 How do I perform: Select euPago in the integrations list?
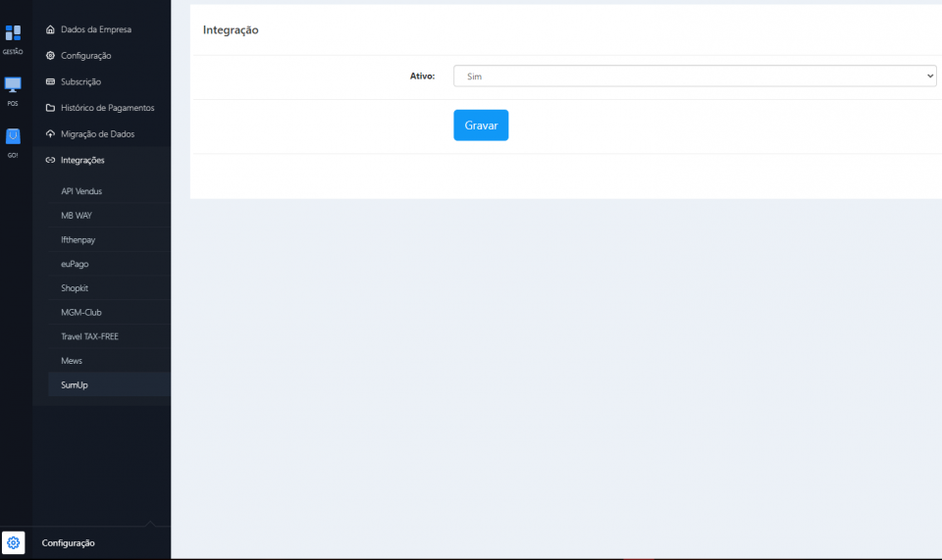pyautogui.click(x=75, y=264)
